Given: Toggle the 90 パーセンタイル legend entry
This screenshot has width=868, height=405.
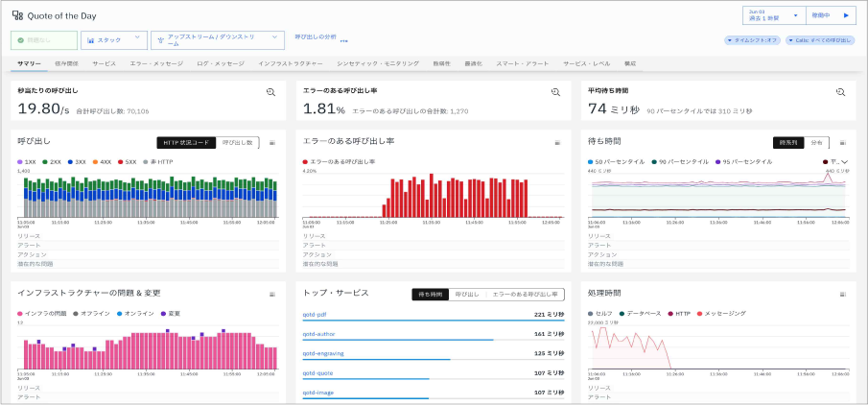Looking at the screenshot, I should (680, 162).
